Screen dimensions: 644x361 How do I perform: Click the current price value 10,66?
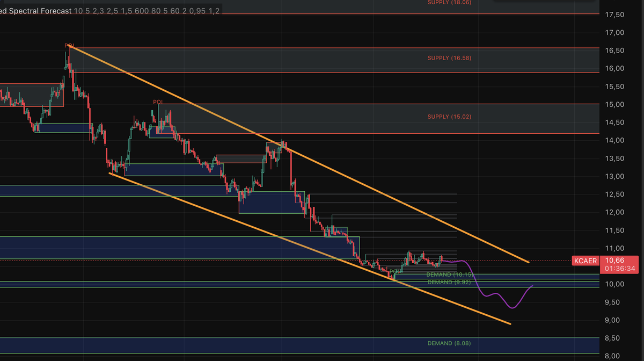pyautogui.click(x=614, y=260)
